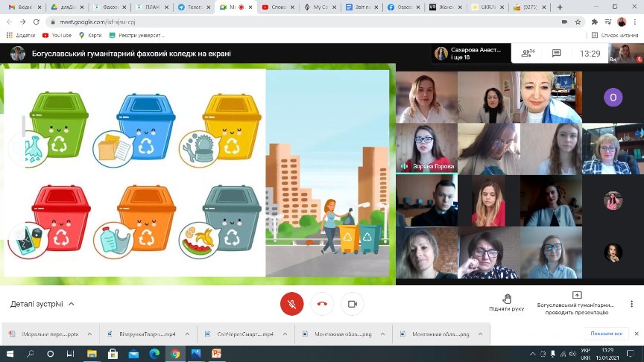The width and height of the screenshot is (644, 362).
Task: Open options for the first .pptx download
Action: tap(89, 334)
